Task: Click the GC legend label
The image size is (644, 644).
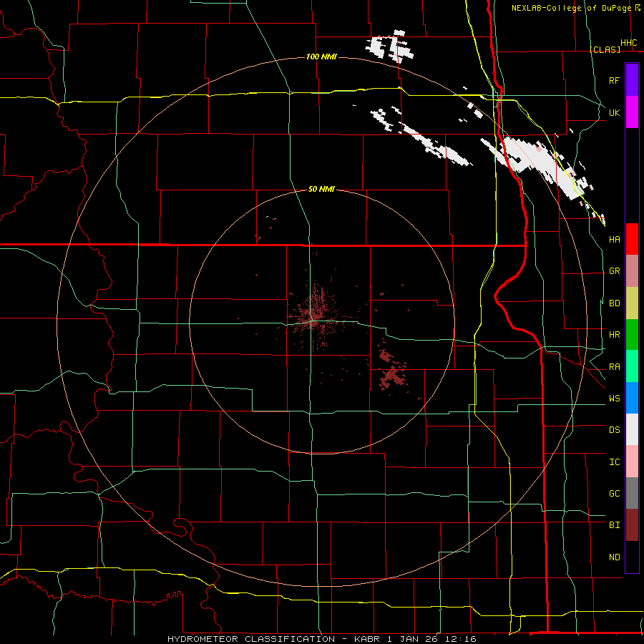Action: pos(615,494)
